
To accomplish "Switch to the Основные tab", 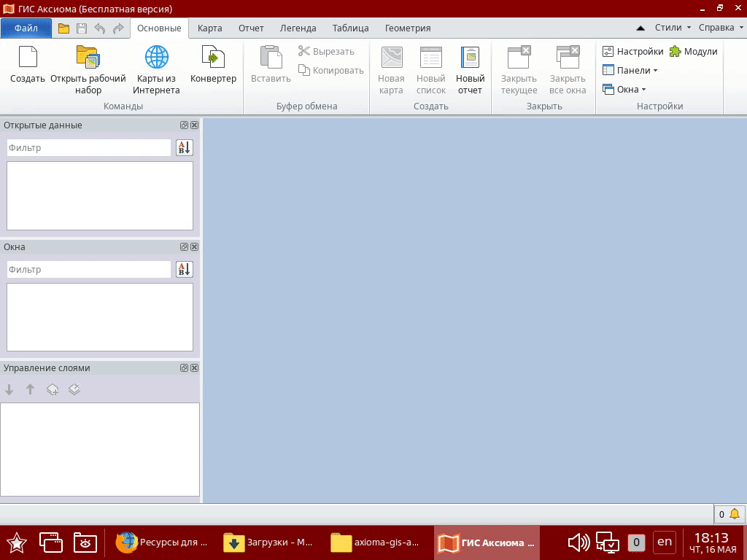I will click(159, 28).
